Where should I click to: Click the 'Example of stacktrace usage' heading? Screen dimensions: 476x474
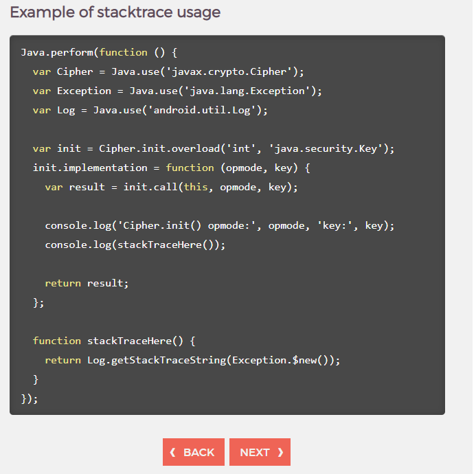click(x=115, y=12)
